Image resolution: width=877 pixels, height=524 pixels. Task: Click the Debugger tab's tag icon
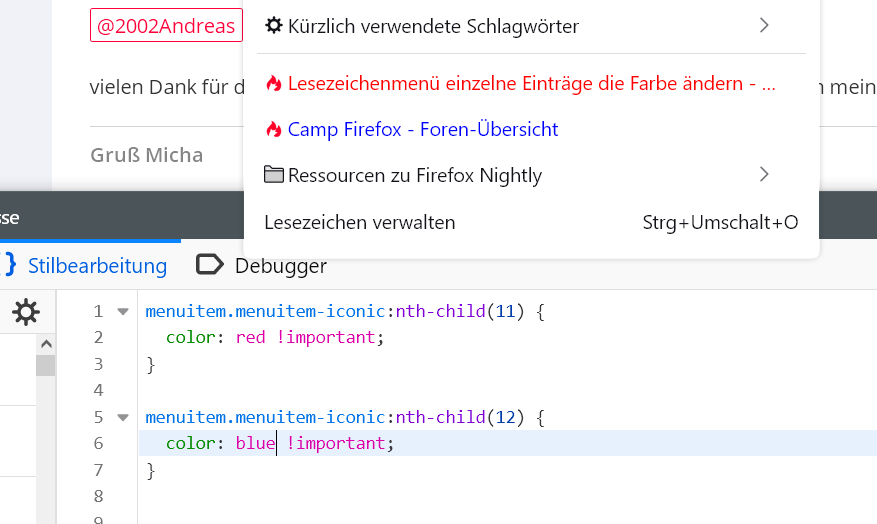pos(210,265)
